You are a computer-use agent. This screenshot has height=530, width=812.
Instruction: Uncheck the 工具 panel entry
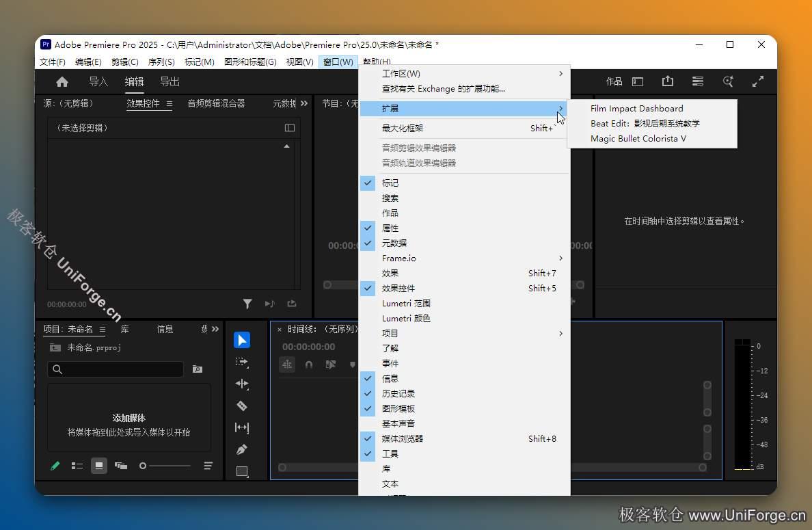[x=465, y=454]
